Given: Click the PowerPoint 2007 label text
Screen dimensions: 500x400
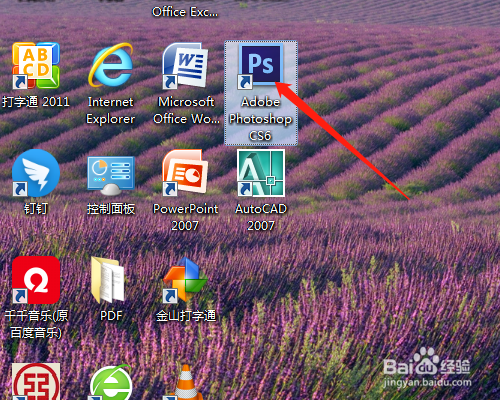Looking at the screenshot, I should point(185,217).
